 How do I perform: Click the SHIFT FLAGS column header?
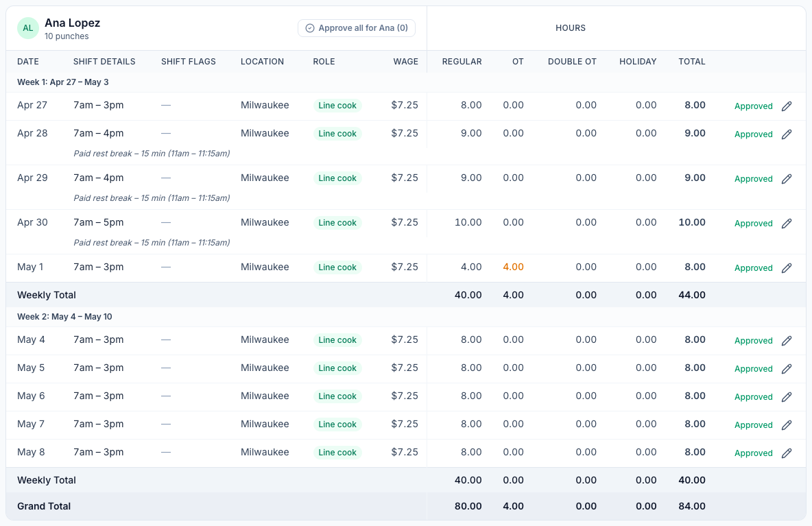(x=189, y=62)
